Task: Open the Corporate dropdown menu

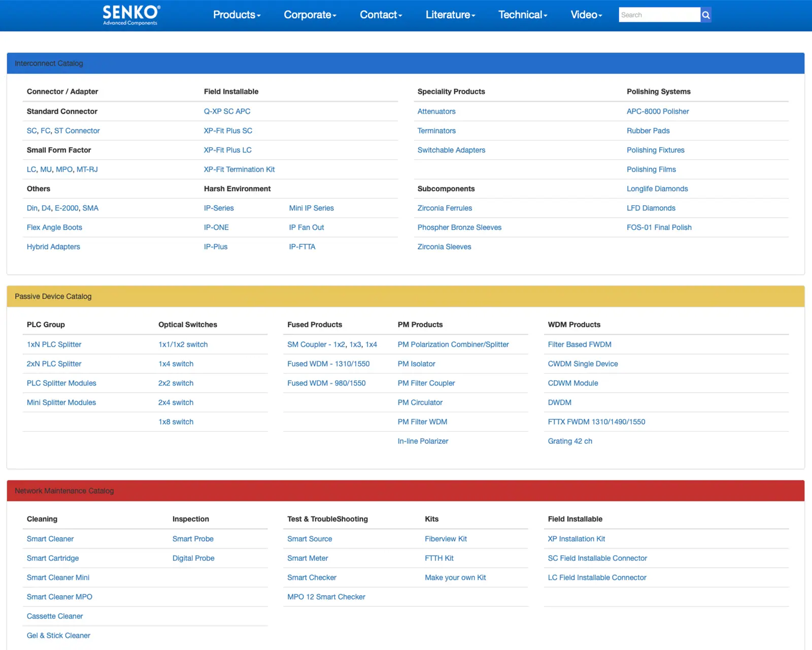Action: pyautogui.click(x=310, y=15)
